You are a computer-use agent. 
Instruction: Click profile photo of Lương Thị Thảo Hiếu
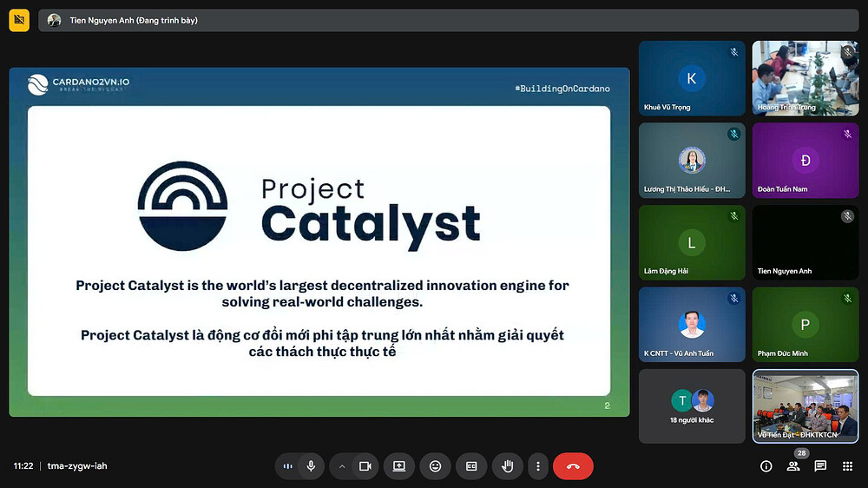[x=692, y=160]
